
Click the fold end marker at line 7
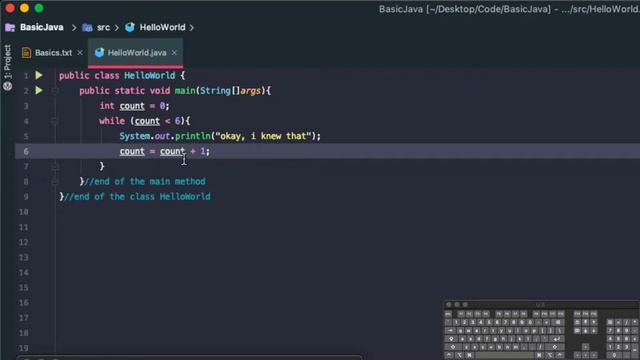click(55, 167)
